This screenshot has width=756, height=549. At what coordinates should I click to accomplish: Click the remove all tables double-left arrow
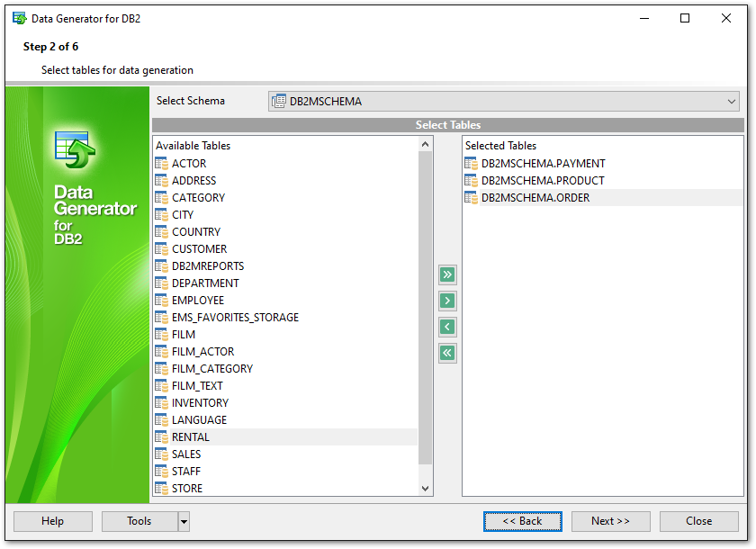447,353
